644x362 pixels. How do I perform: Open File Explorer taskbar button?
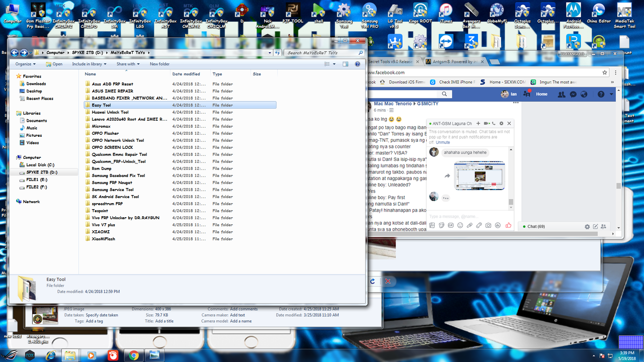coord(70,355)
